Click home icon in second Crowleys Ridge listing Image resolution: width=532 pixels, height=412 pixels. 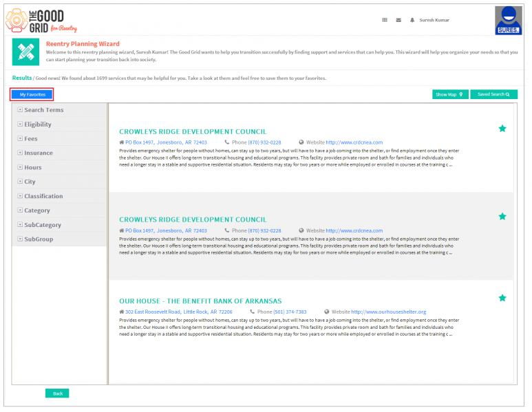(x=121, y=230)
